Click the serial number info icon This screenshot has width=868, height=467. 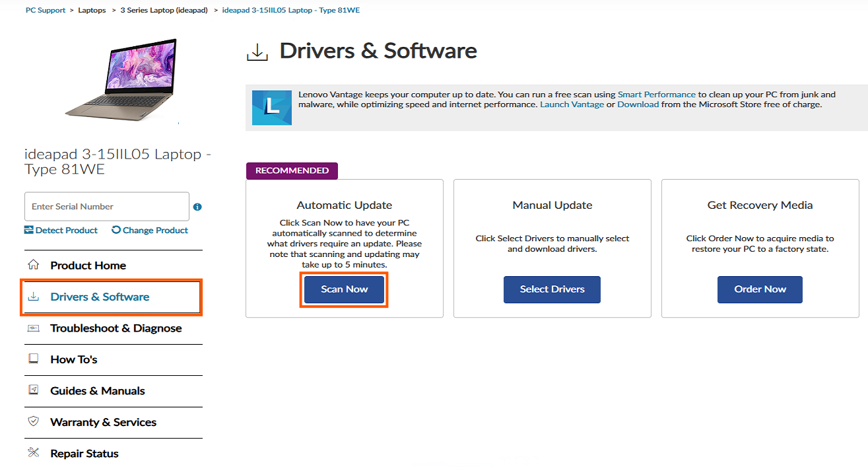coord(197,207)
